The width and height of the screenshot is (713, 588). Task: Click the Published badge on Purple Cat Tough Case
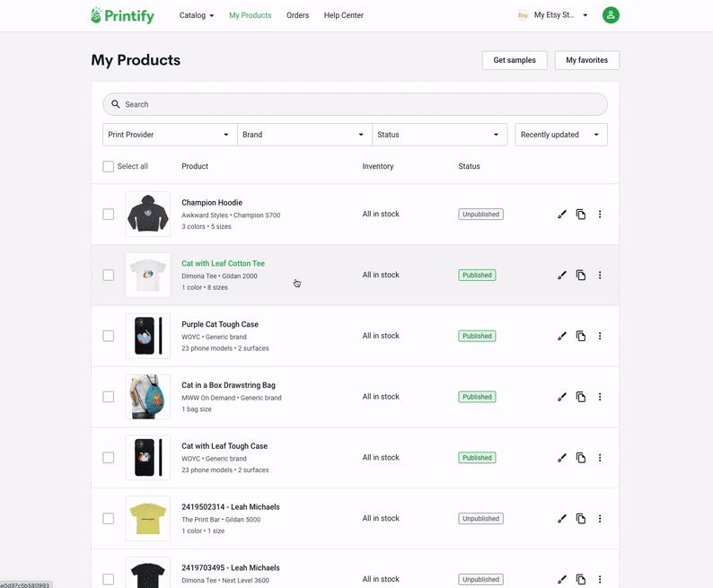coord(477,336)
